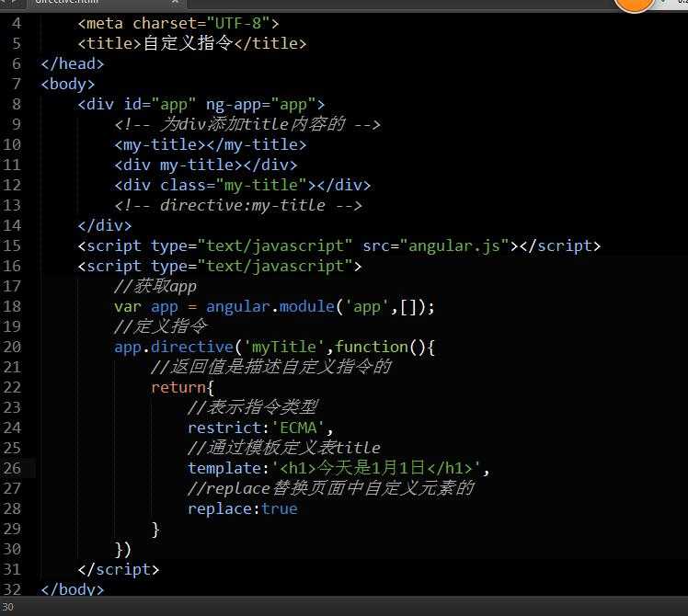Click the closing </body> tag
Viewport: 688px width, 616px height.
pos(73,588)
